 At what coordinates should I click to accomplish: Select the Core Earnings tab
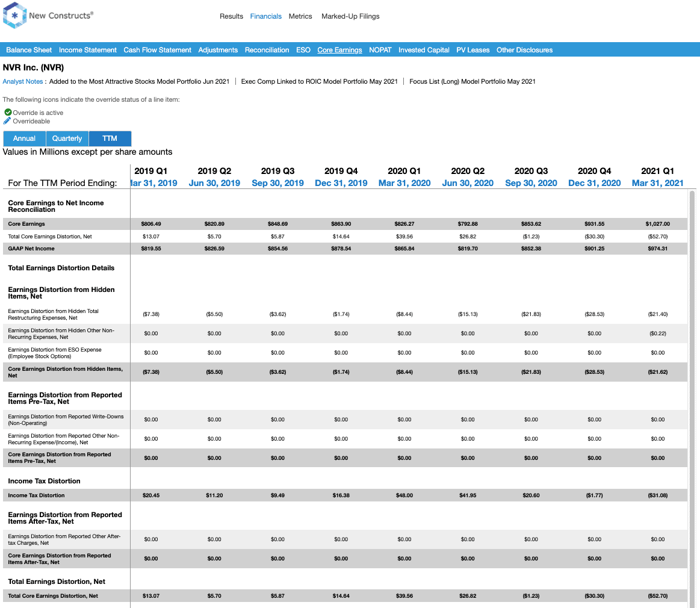pos(339,50)
